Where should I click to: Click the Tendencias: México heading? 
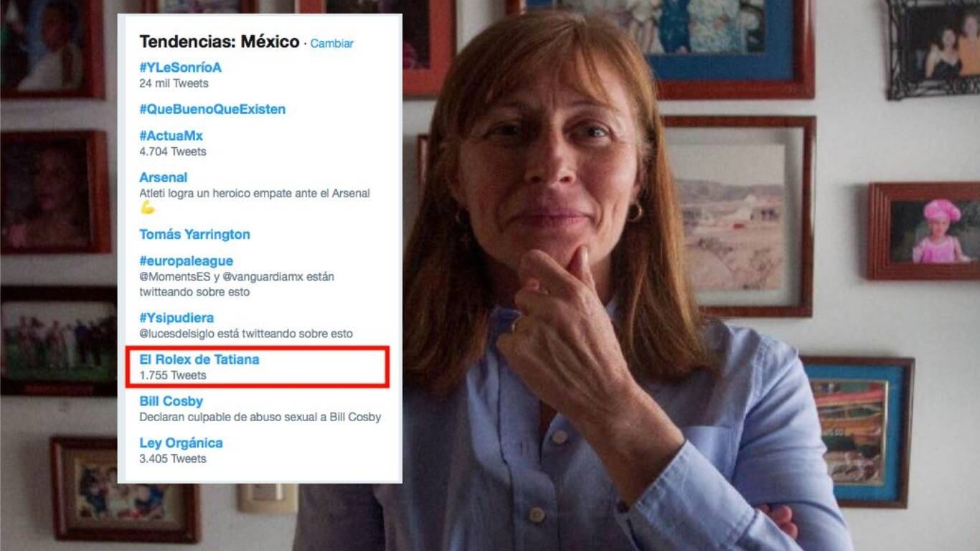tap(219, 42)
